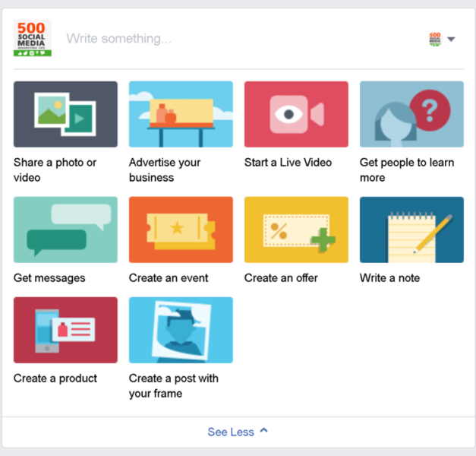Select the Create an offer icon
The image size is (476, 456).
296,230
